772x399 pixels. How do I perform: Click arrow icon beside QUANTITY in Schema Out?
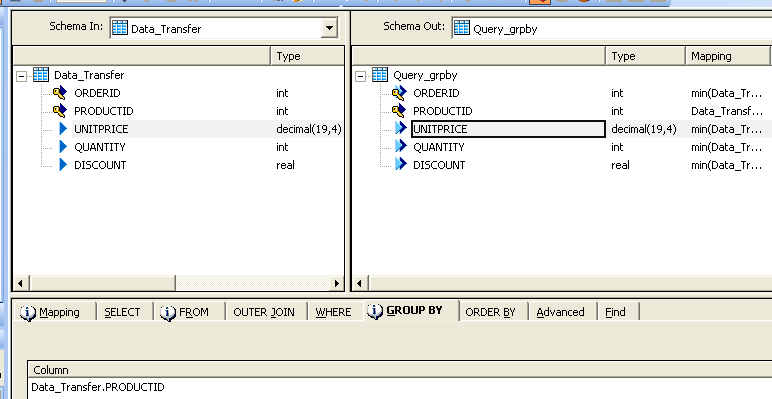tap(401, 147)
